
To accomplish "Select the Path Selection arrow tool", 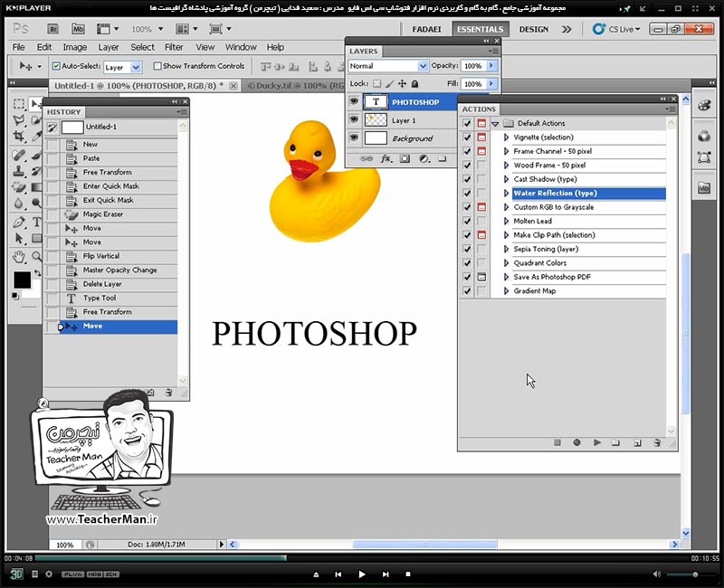I will point(19,239).
